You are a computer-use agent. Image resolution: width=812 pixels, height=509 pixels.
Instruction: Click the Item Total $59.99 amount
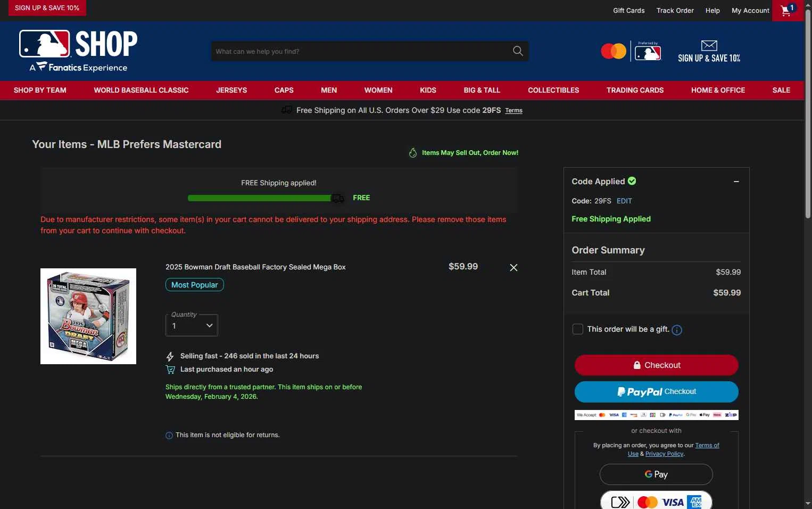[728, 272]
